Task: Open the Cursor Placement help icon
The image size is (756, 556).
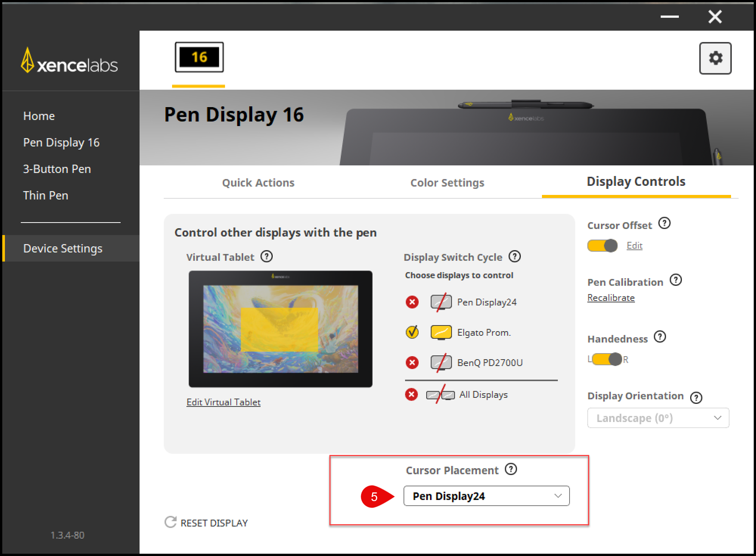Action: point(511,469)
